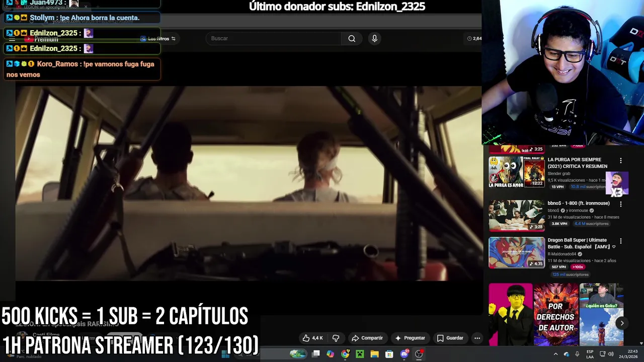Click bbno$ - 1-800 video title
The height and width of the screenshot is (362, 644).
pos(579,203)
